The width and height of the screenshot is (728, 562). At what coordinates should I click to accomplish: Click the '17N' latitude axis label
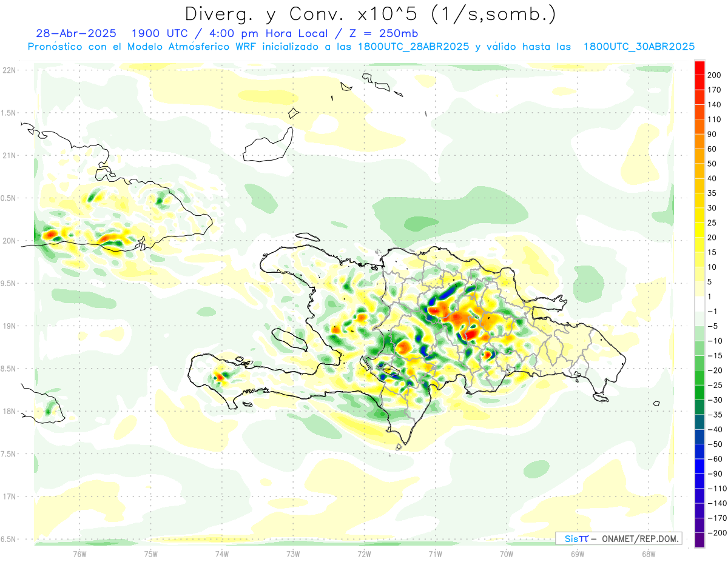[x=9, y=497]
